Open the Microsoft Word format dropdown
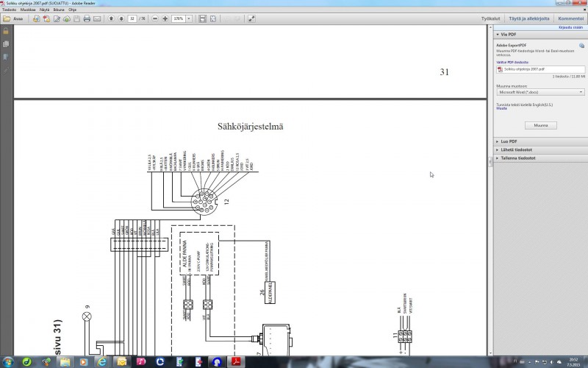The width and height of the screenshot is (588, 368). click(540, 93)
